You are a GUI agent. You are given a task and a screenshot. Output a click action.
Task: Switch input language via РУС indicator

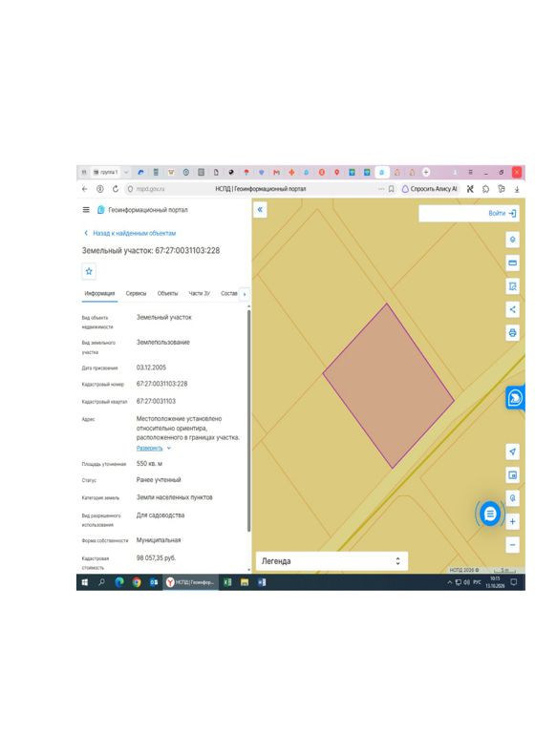[x=477, y=582]
